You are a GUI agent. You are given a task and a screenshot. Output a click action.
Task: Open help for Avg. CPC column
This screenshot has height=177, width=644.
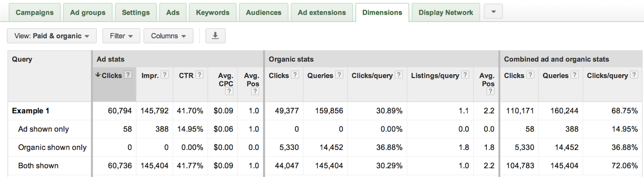(x=229, y=91)
